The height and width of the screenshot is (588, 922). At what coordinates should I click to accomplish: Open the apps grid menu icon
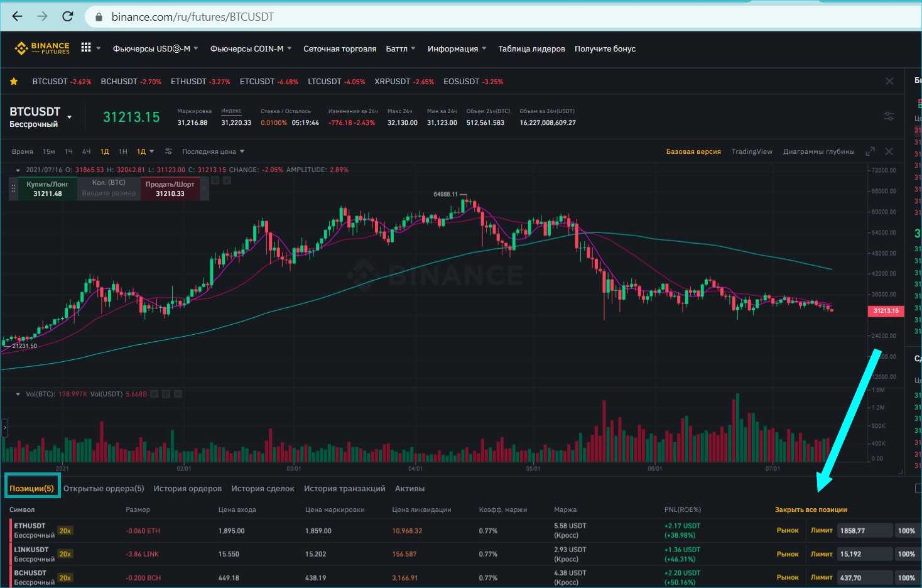coord(86,48)
